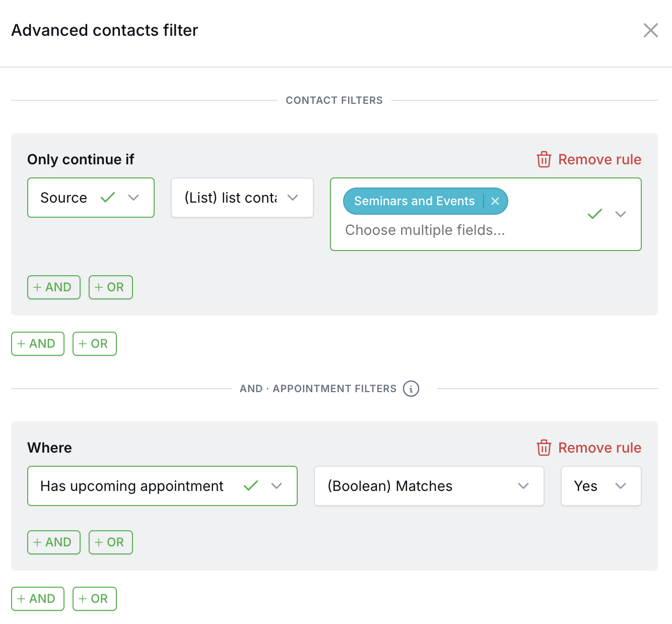Image resolution: width=672 pixels, height=624 pixels.
Task: Open the (List) list contains operator dropdown
Action: pos(242,198)
